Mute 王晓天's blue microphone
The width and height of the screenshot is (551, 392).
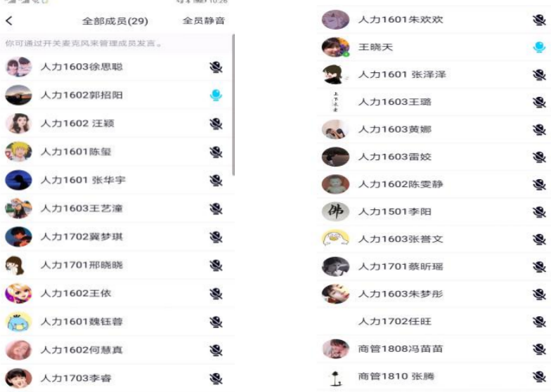click(x=539, y=47)
